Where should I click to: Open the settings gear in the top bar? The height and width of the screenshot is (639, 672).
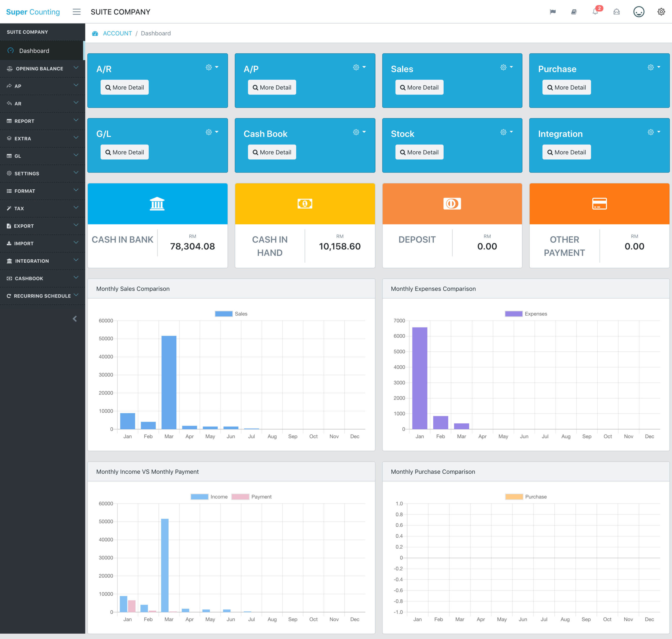(x=661, y=12)
